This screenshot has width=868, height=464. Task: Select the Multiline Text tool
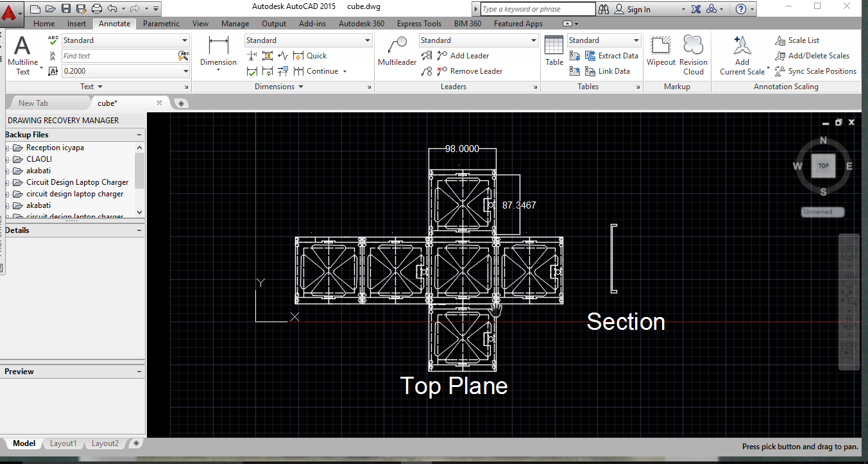pos(22,56)
